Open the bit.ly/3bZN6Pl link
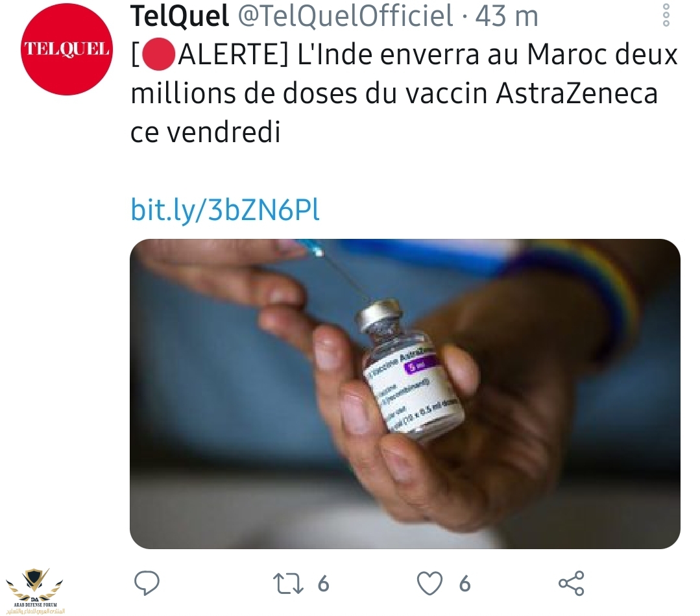Viewport: 700px width, 616px height. tap(226, 210)
